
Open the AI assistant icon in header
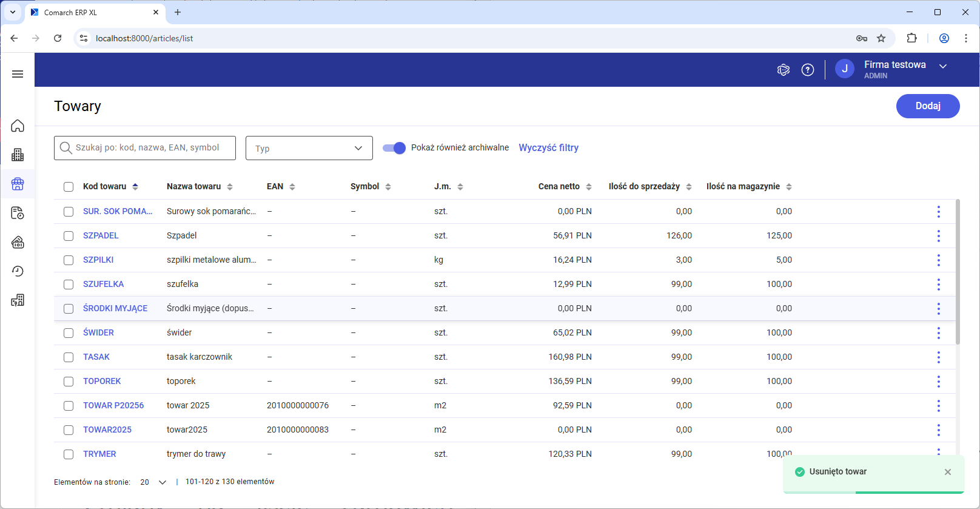click(x=783, y=70)
